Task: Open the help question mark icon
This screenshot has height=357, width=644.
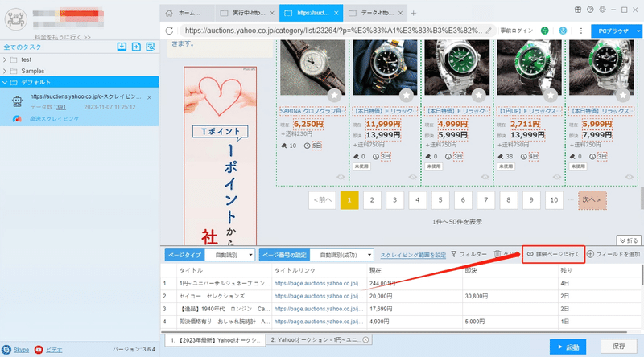Action: tap(590, 10)
